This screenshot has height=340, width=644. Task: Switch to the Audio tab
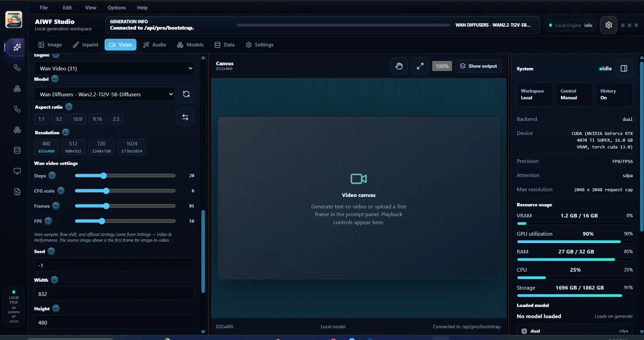click(155, 45)
